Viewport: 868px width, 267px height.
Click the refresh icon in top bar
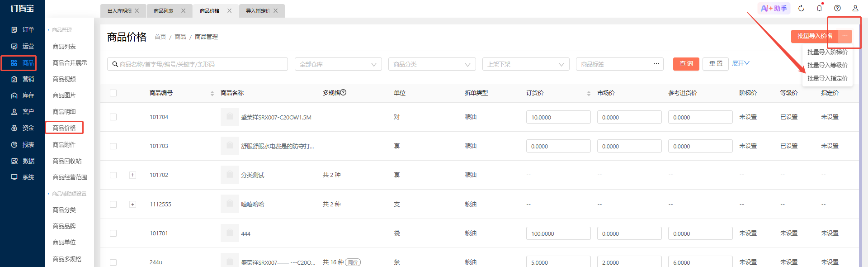coord(801,8)
